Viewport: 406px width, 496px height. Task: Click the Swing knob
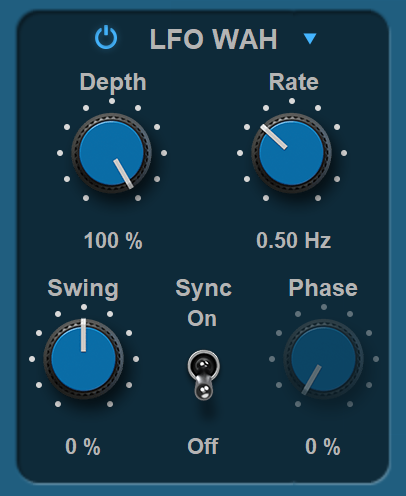[x=84, y=359]
